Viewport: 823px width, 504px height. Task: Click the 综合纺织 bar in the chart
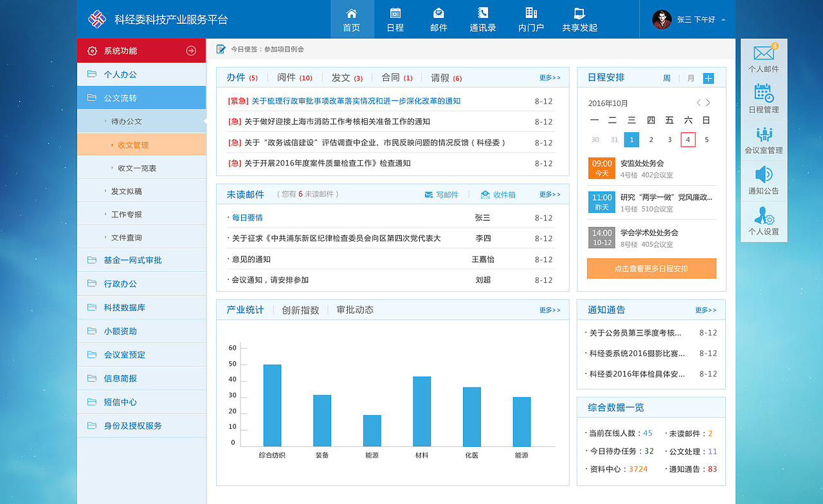(x=272, y=406)
